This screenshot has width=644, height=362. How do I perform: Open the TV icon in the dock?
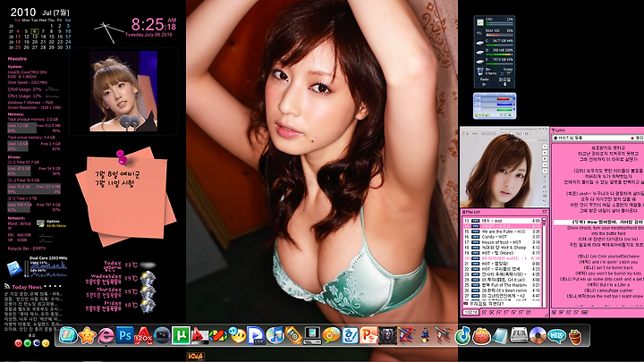tap(68, 336)
